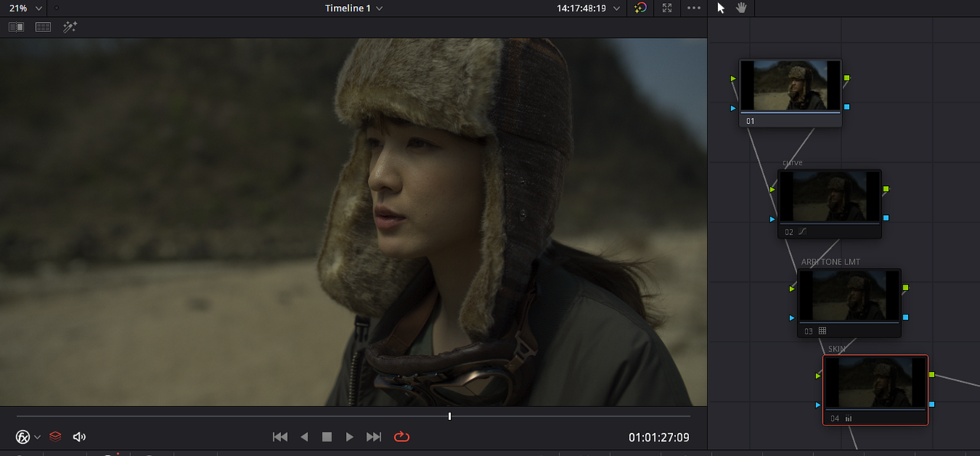The height and width of the screenshot is (456, 980).
Task: Select the arrow pointer tool
Action: point(720,8)
